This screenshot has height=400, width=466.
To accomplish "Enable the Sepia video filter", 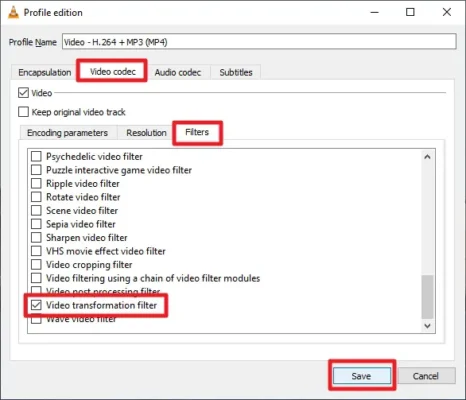I will 36,224.
